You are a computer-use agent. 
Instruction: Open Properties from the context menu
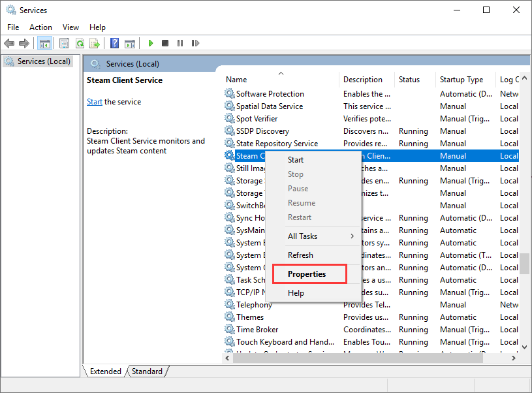(309, 274)
